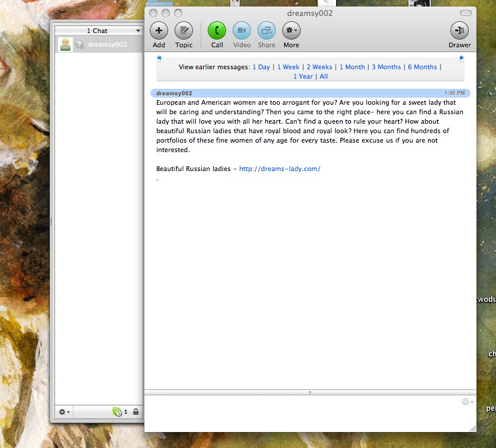Open the dreams-lady.com link
The width and height of the screenshot is (496, 448).
[279, 169]
